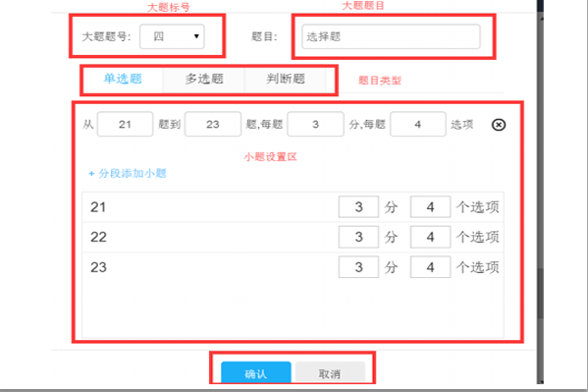Confirm settings with the blue 确认 button
Viewport: 588px width, 392px height.
[x=256, y=373]
